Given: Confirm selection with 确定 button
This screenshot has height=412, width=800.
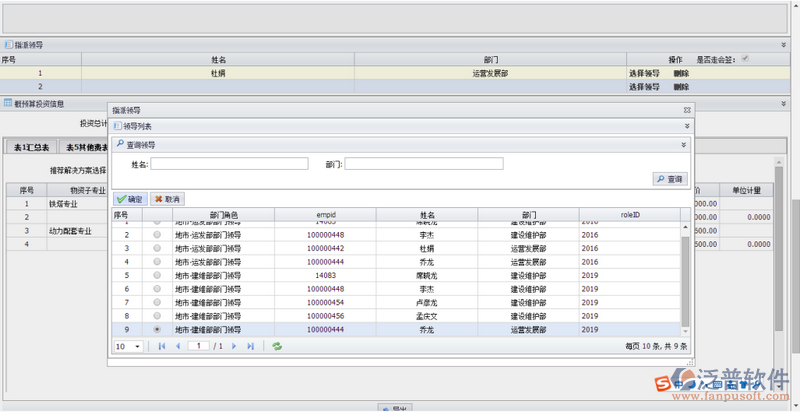Looking at the screenshot, I should (x=130, y=199).
